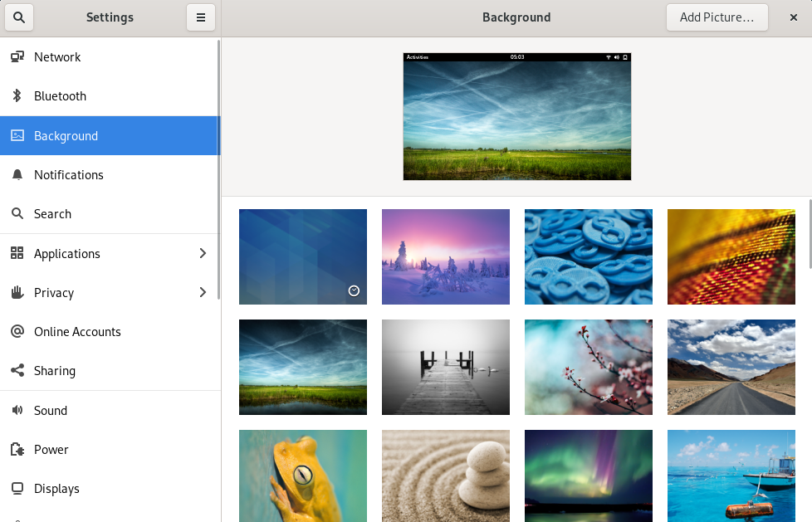
Task: Expand the Applications submenu chevron
Action: [x=203, y=254]
